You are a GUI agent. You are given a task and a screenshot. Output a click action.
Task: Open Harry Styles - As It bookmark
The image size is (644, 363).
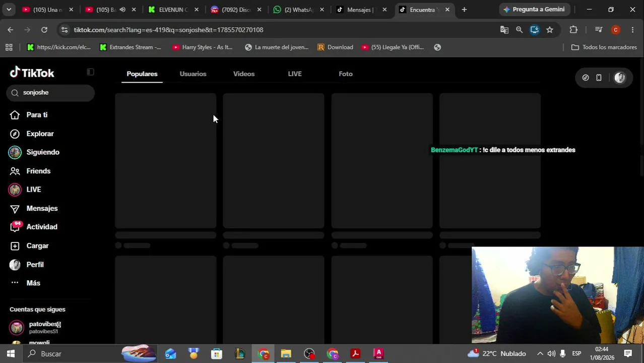202,47
